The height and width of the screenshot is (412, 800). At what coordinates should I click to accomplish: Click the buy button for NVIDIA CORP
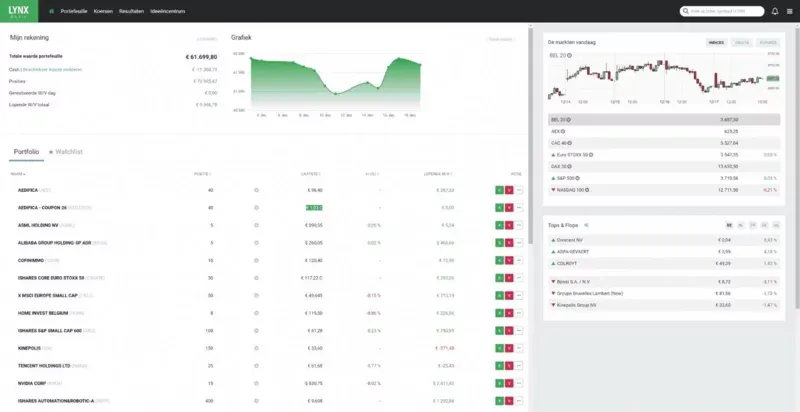[499, 383]
